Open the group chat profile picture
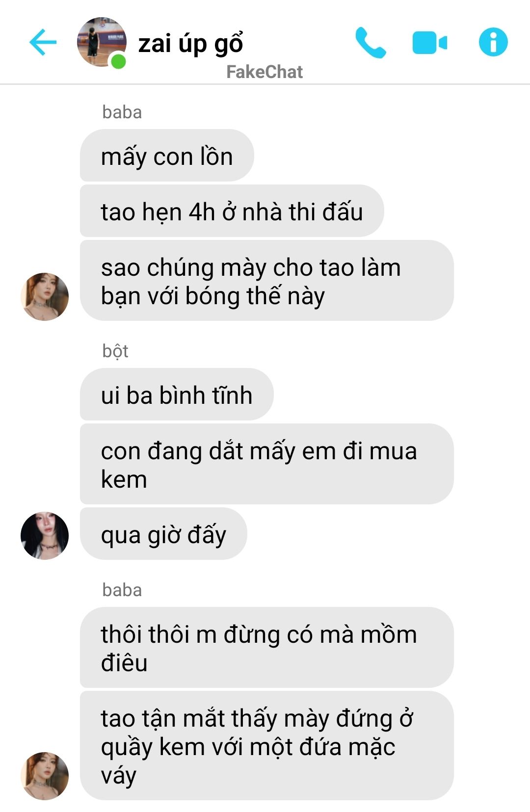The width and height of the screenshot is (530, 812). [102, 42]
